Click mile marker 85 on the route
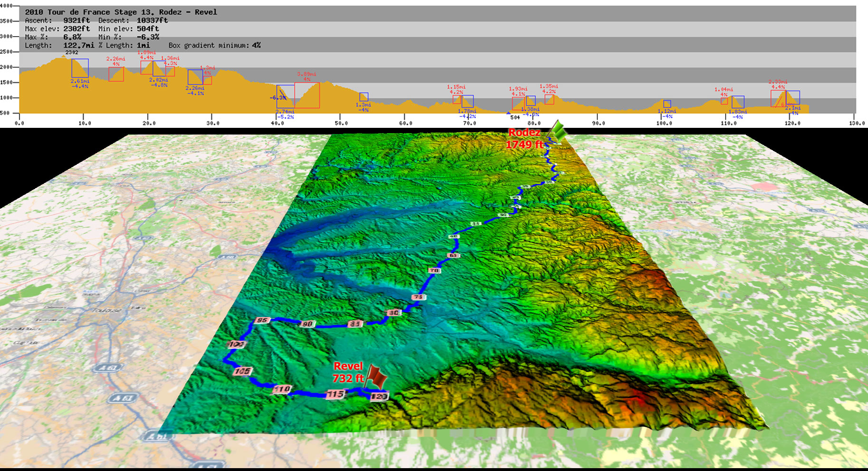This screenshot has width=868, height=471. 355,324
